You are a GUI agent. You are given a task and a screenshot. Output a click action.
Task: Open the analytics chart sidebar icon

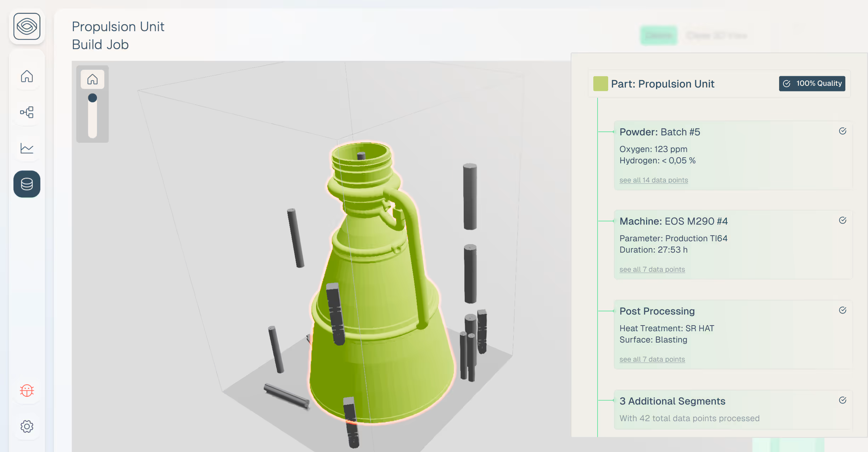click(27, 148)
